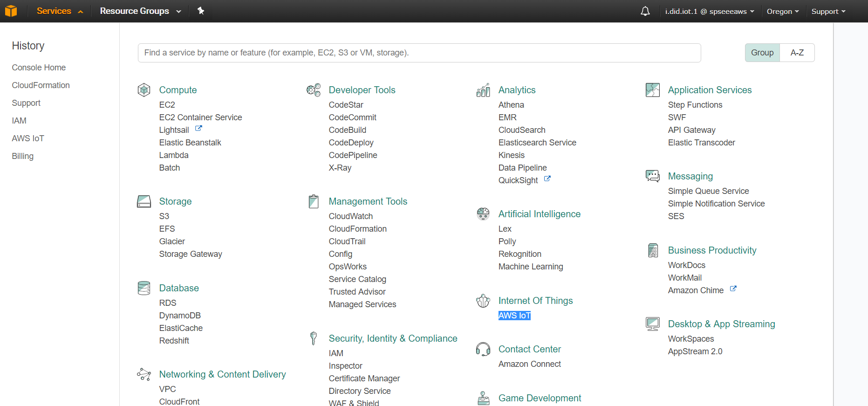
Task: Click the service search field
Action: [x=419, y=53]
